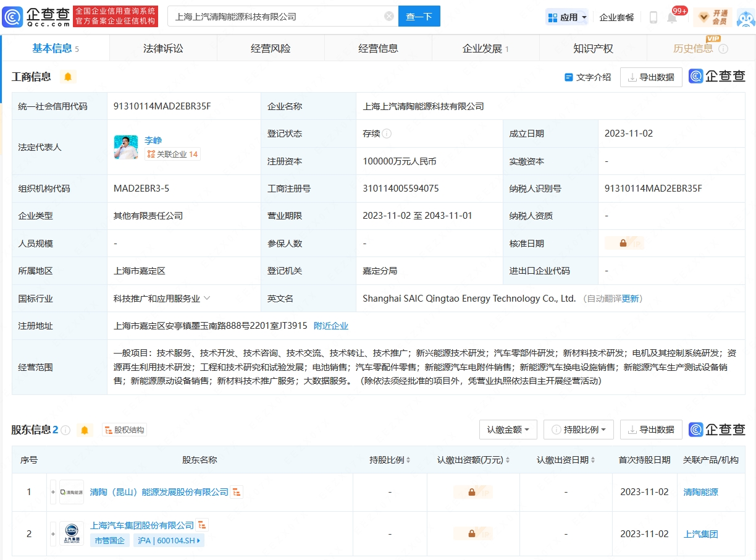Expand the 科技推广和应用服务业 industry chevron
Viewport: 756px width, 560px height.
[x=207, y=298]
